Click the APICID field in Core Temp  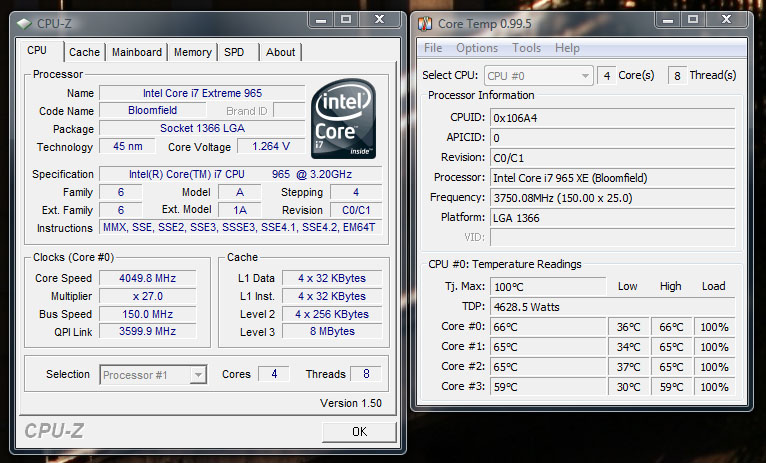coord(613,138)
